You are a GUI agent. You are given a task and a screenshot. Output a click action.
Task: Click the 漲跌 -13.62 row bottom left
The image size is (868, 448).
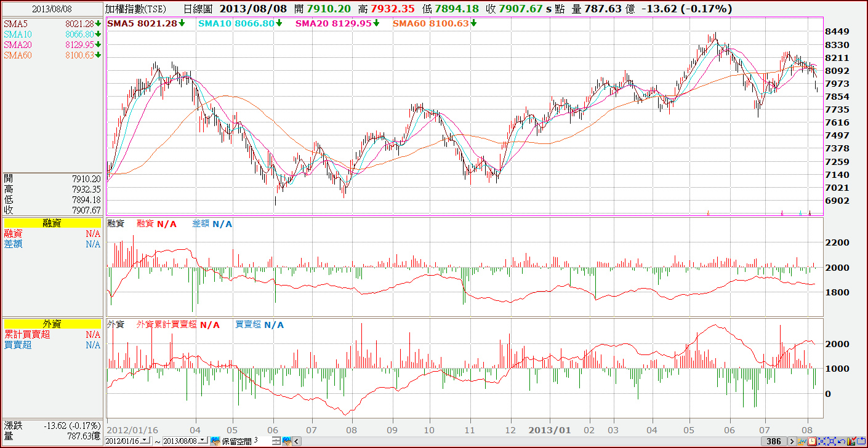[52, 425]
